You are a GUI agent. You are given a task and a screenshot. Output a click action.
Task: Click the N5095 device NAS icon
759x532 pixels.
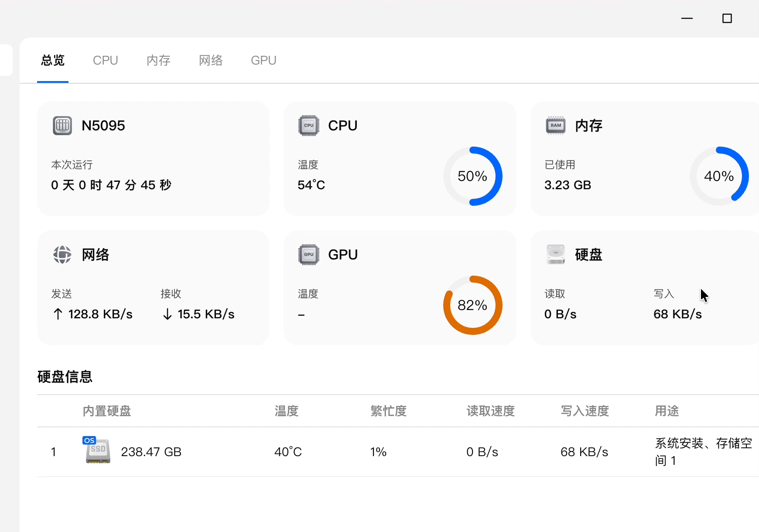(x=62, y=126)
